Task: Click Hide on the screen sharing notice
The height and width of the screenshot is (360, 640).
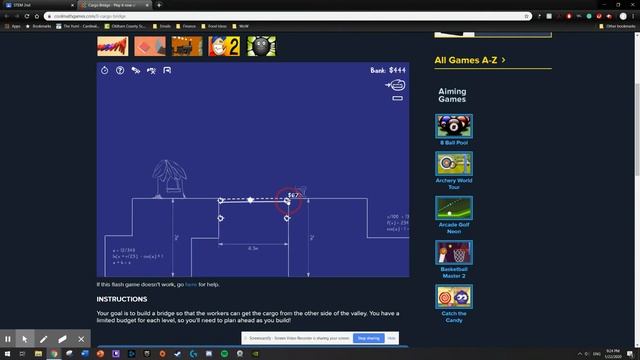Action: point(391,338)
